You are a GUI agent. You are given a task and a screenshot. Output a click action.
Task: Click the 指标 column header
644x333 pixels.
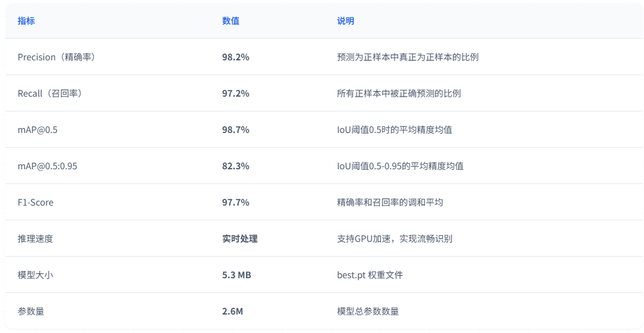26,22
